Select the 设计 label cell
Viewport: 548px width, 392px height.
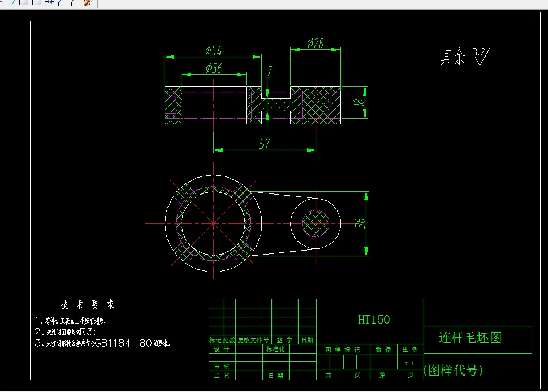[x=222, y=349]
